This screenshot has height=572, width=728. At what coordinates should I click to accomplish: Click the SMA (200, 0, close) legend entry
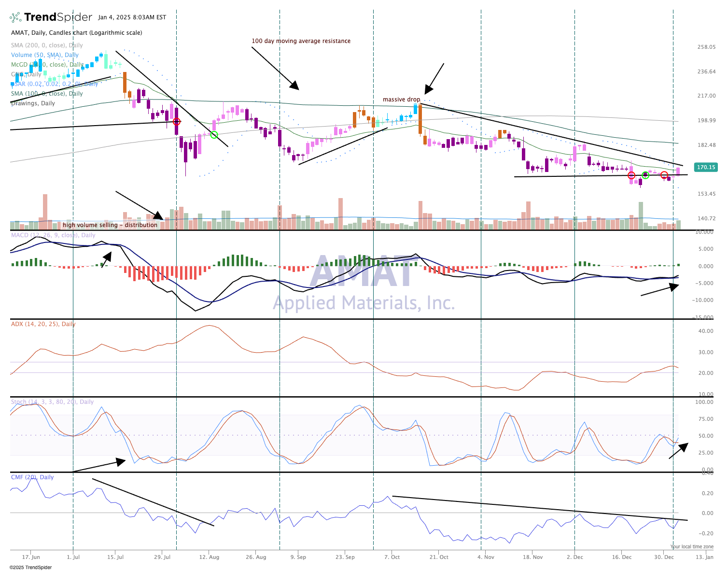tap(47, 45)
